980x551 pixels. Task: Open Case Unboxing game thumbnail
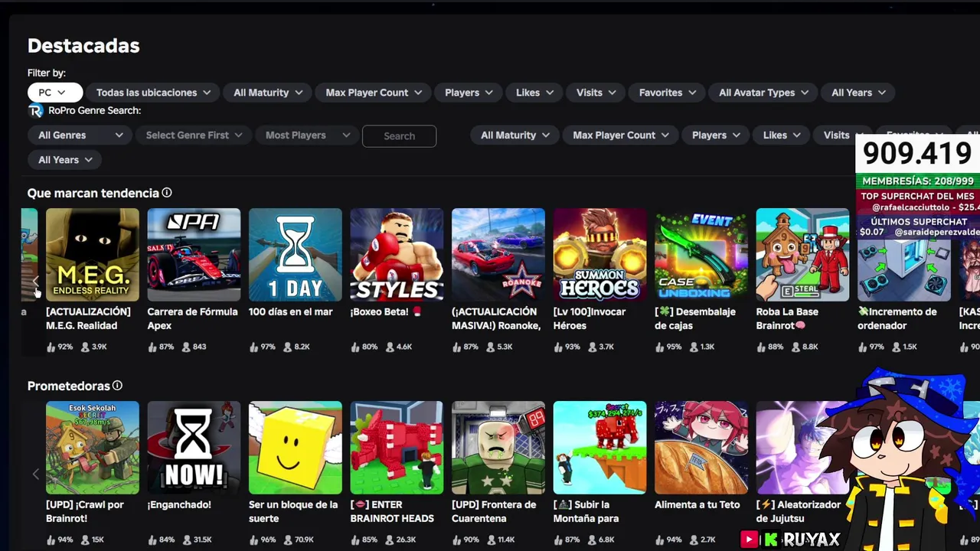pyautogui.click(x=701, y=255)
